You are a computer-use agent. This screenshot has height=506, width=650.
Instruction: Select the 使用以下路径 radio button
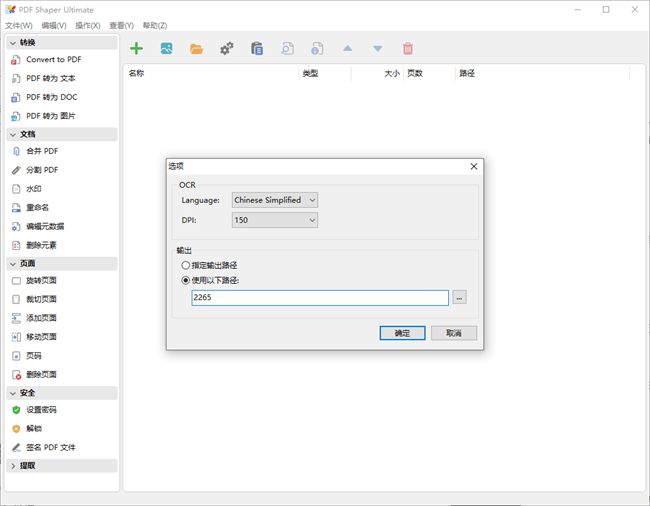click(185, 280)
